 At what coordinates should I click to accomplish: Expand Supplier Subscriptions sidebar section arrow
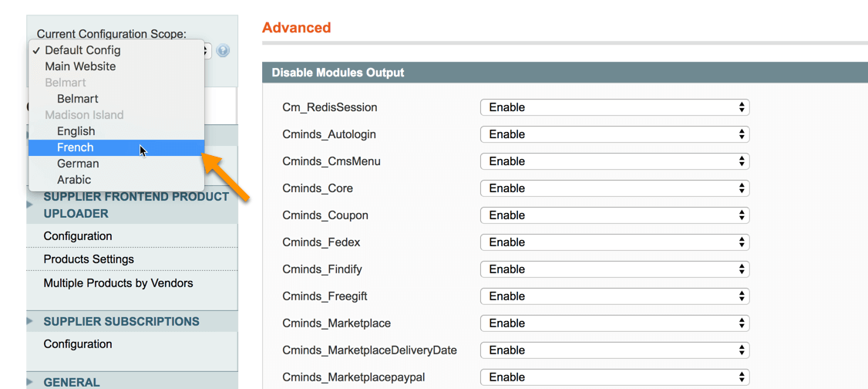point(30,321)
